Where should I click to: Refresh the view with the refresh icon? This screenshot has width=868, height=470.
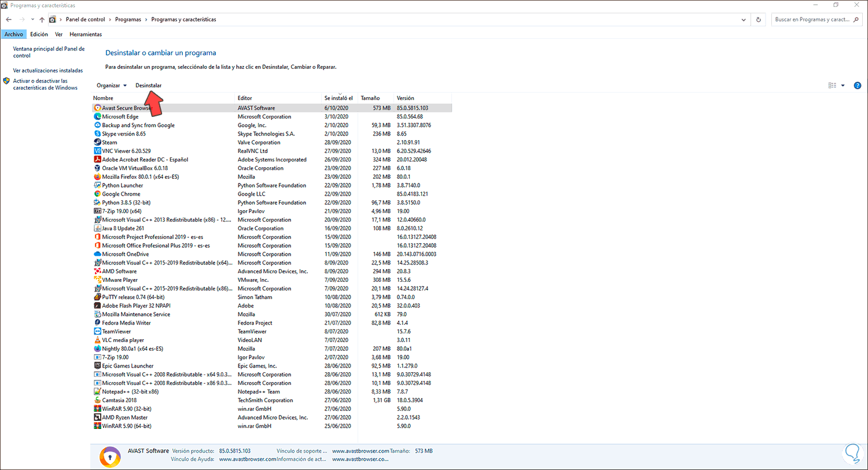pyautogui.click(x=758, y=19)
